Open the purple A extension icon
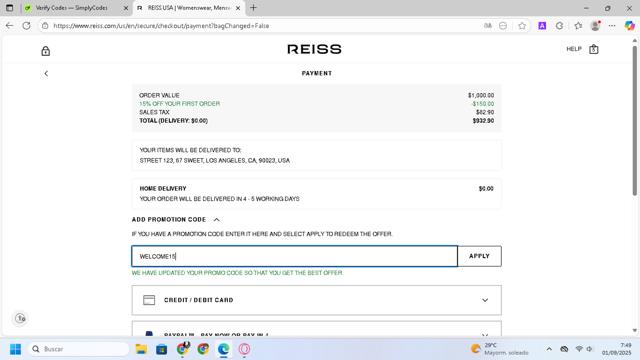This screenshot has height=360, width=640. [x=542, y=26]
